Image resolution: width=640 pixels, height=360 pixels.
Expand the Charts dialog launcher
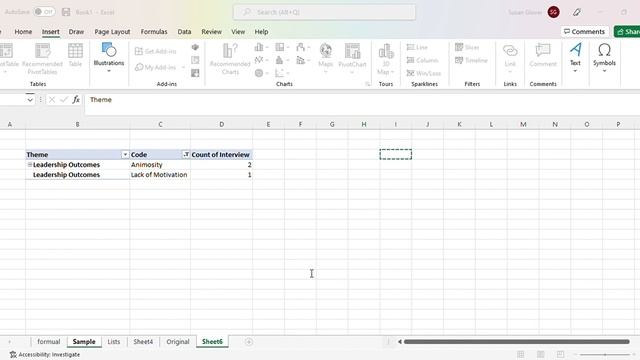click(x=367, y=84)
